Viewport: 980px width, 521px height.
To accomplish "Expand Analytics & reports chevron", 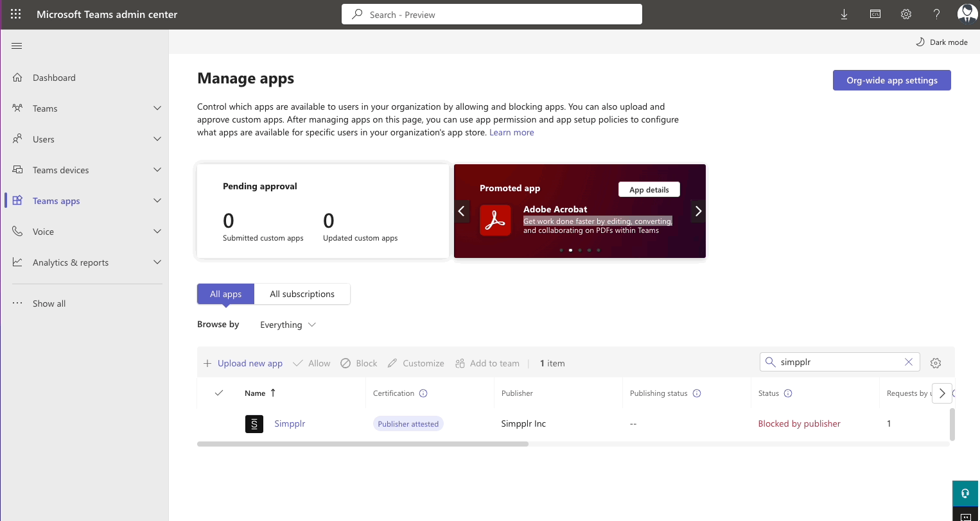I will tap(157, 262).
